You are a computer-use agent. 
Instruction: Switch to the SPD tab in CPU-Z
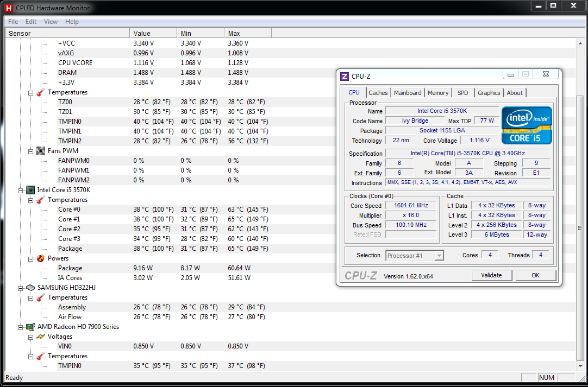463,93
